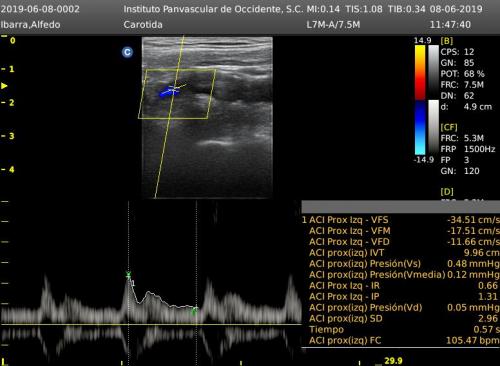500x366 pixels.
Task: Select the [B] mode parameter header
Action: [x=447, y=41]
